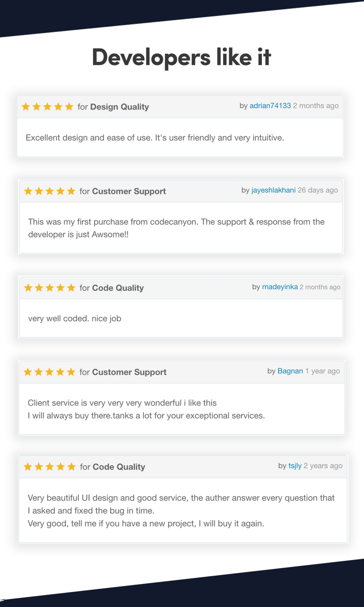
Task: Click second star in Bagnan's review
Action: (38, 372)
